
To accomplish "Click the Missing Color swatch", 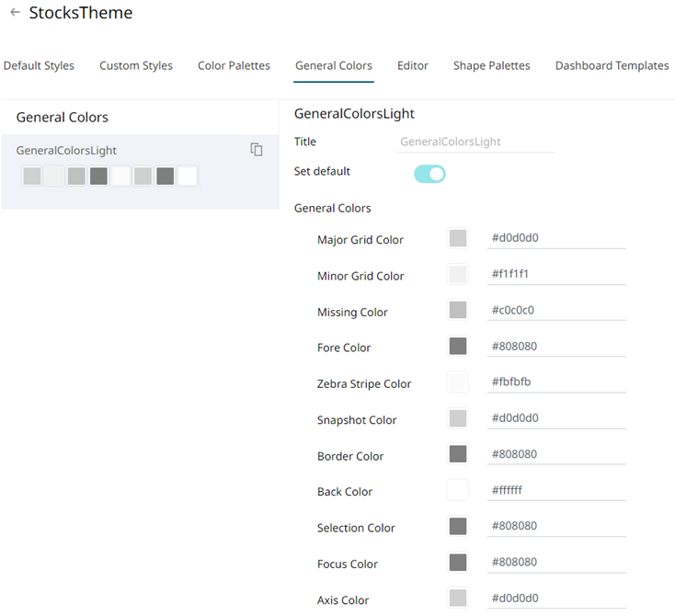I will click(458, 311).
